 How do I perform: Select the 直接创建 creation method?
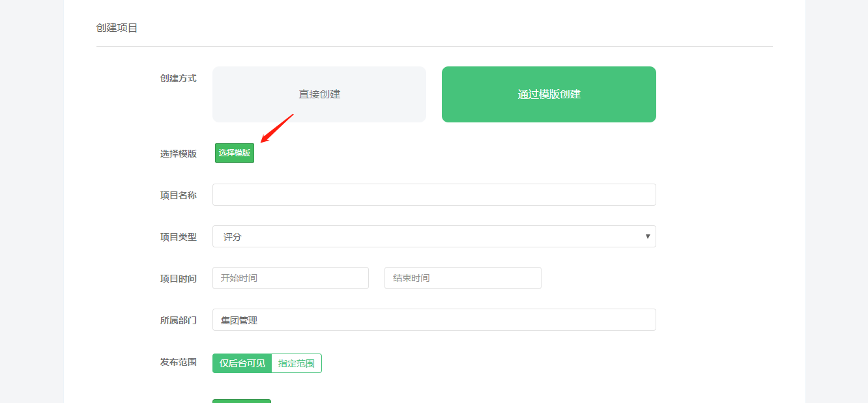[319, 94]
